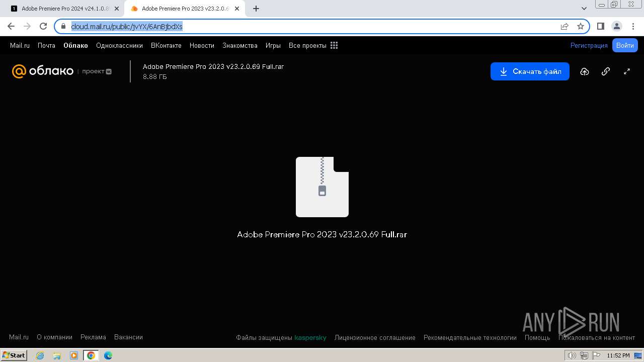This screenshot has width=644, height=362.
Task: Click the 8.88 ГБ file size
Action: [155, 77]
